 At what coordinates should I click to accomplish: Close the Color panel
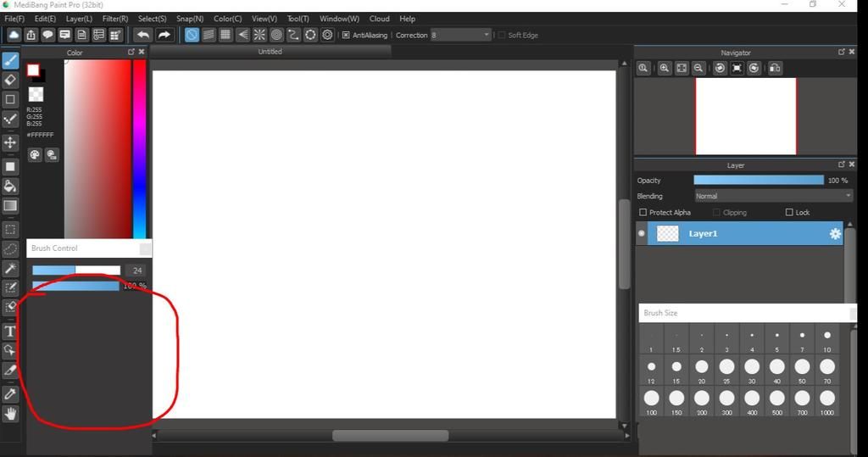(142, 52)
